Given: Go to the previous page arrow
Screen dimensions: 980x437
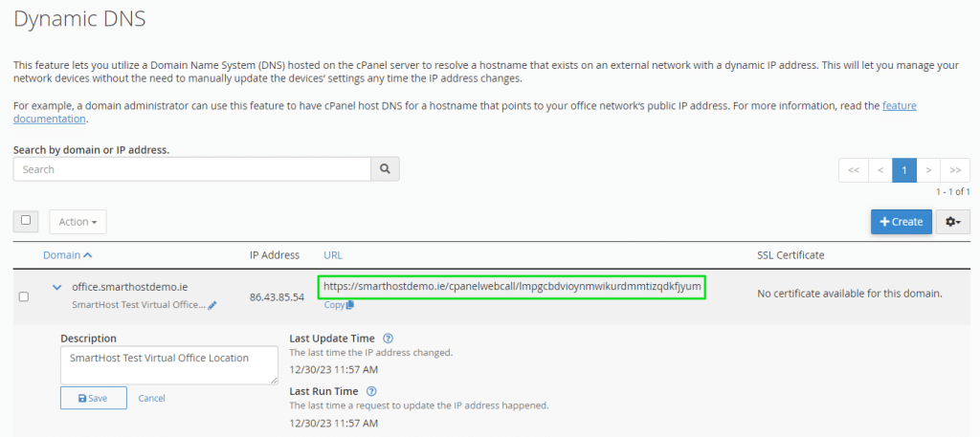Looking at the screenshot, I should point(880,170).
